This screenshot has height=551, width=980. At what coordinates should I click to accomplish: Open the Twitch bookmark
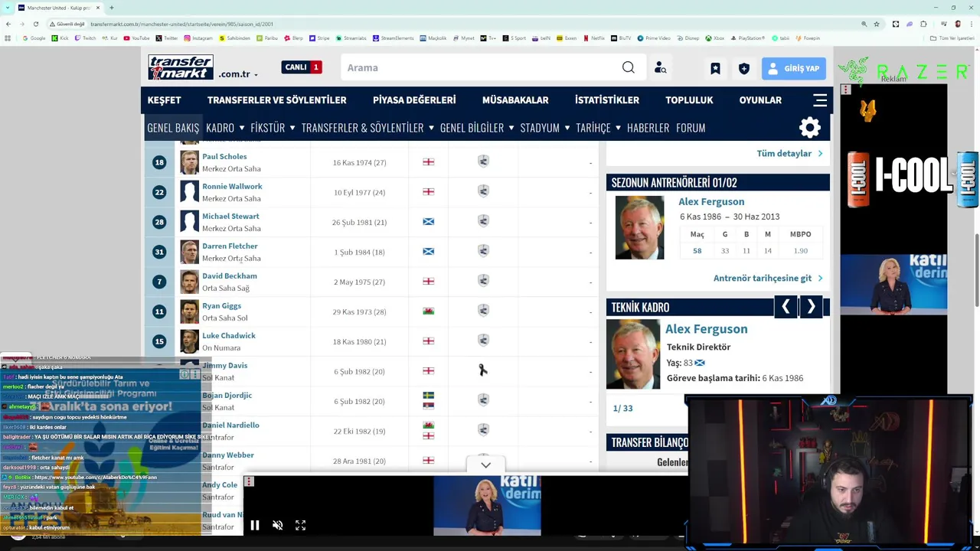tap(85, 38)
